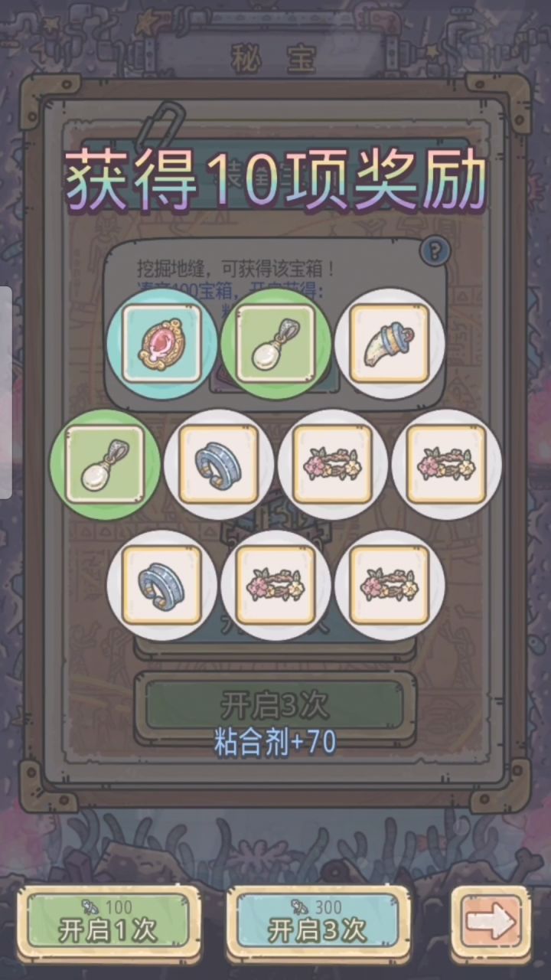Screen dimensions: 551x980
Task: Click the green 开启1次 button costing 100
Action: [x=108, y=923]
